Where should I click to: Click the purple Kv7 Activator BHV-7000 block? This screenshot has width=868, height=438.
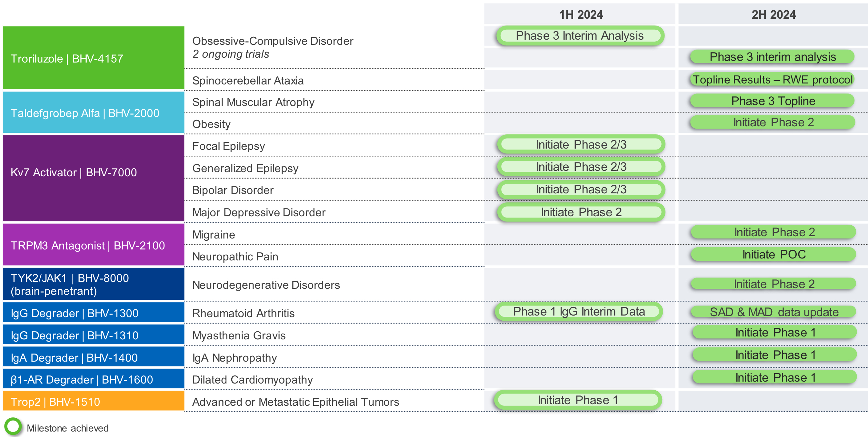coord(93,179)
